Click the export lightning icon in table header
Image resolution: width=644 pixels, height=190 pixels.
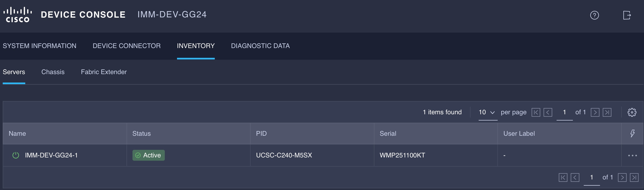[x=633, y=133]
